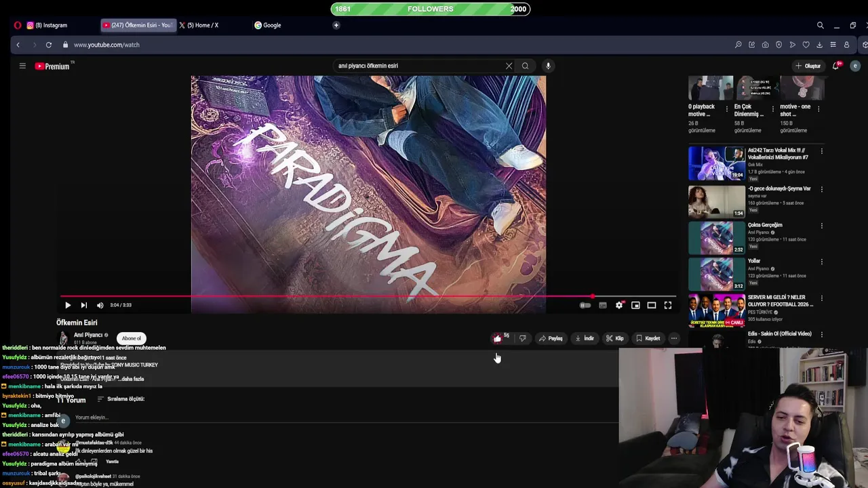Image resolution: width=868 pixels, height=488 pixels.
Task: Open YouTube notifications bell
Action: (x=836, y=66)
